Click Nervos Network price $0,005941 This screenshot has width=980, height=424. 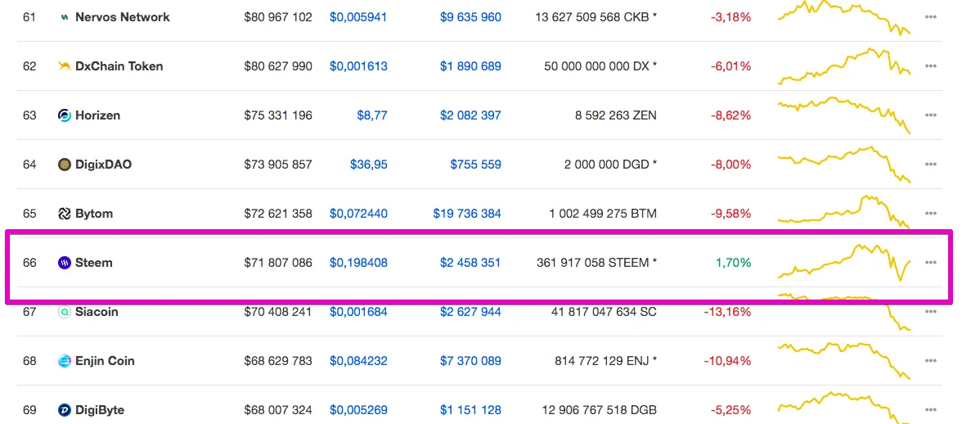tap(358, 17)
